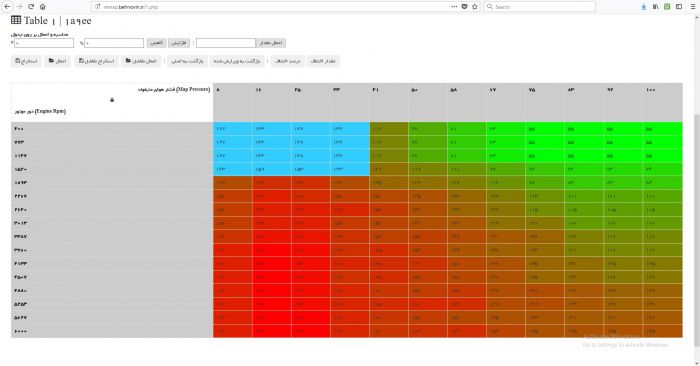Select the Map Pressure column header ۵۰
This screenshot has height=366, width=700.
428,102
